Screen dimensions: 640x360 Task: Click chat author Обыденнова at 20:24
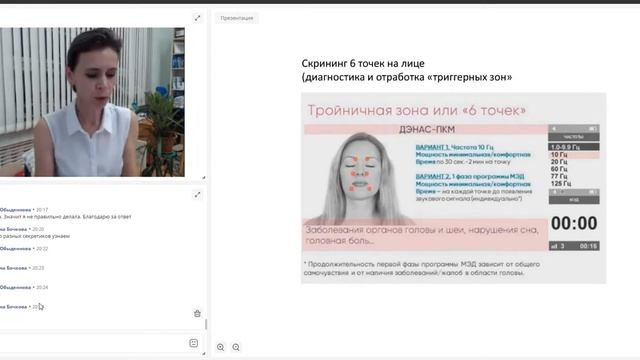16,287
